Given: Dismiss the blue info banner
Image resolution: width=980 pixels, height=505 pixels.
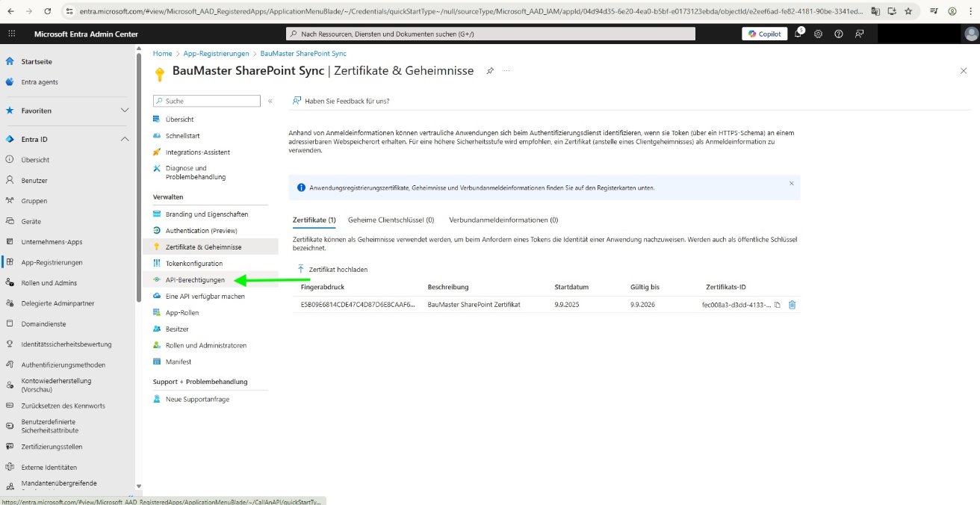Looking at the screenshot, I should [792, 183].
